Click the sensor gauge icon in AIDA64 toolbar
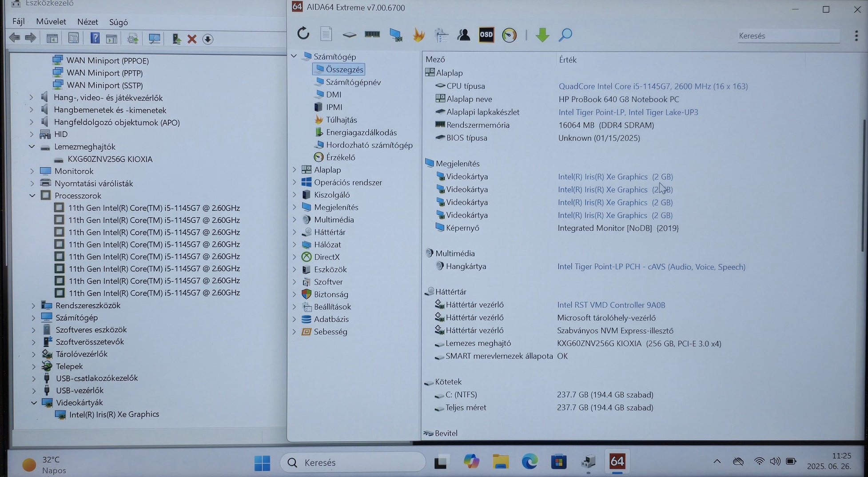This screenshot has height=477, width=868. (x=509, y=35)
